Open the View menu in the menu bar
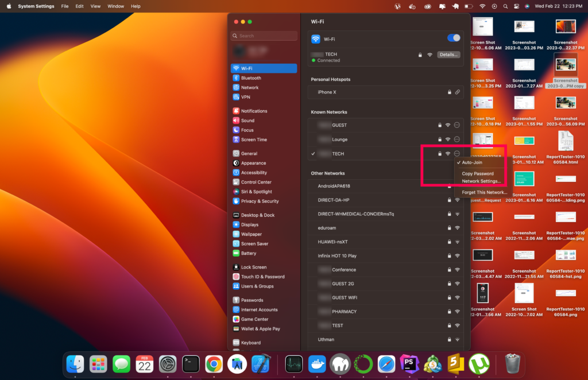588x380 pixels. [96, 6]
